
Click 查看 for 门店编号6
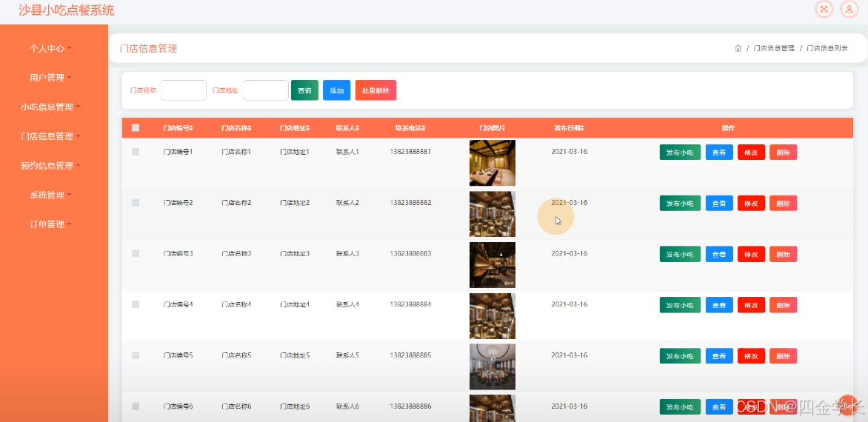coord(719,407)
